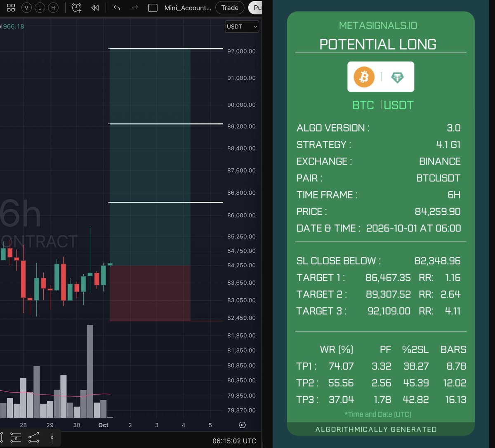Viewport: 495px width, 448px height.
Task: Open the Trade button in top toolbar
Action: point(230,8)
